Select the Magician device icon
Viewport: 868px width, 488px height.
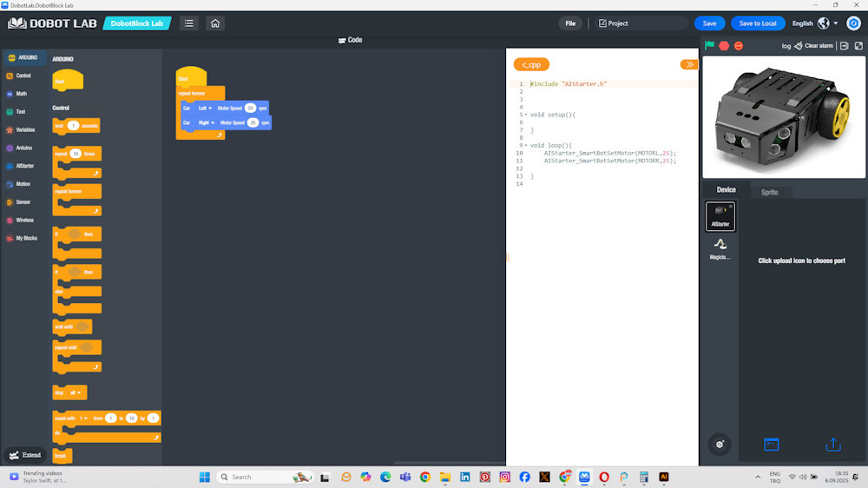pos(720,248)
